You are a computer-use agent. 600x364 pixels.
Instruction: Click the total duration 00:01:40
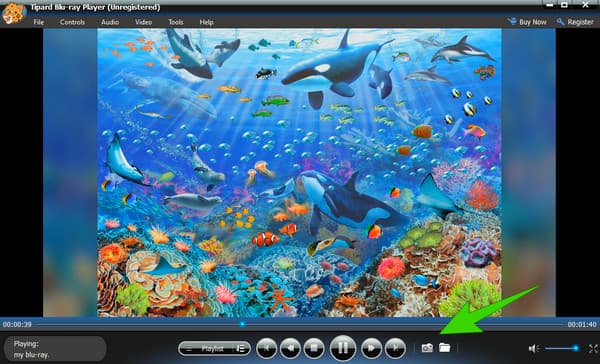click(582, 325)
